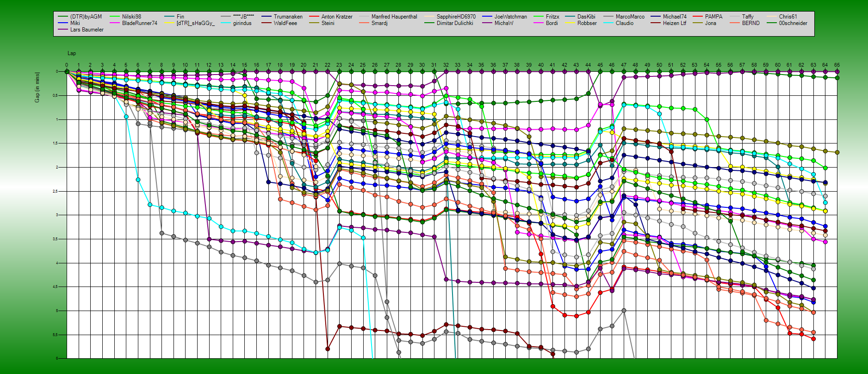The width and height of the screenshot is (868, 374).
Task: Select the Steini legend label
Action: click(328, 23)
